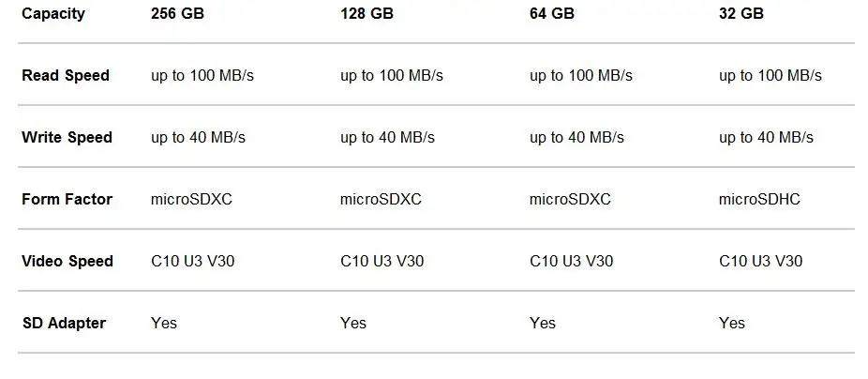This screenshot has width=868, height=379.
Task: Click microSDXC under 256 GB
Action: pyautogui.click(x=191, y=199)
